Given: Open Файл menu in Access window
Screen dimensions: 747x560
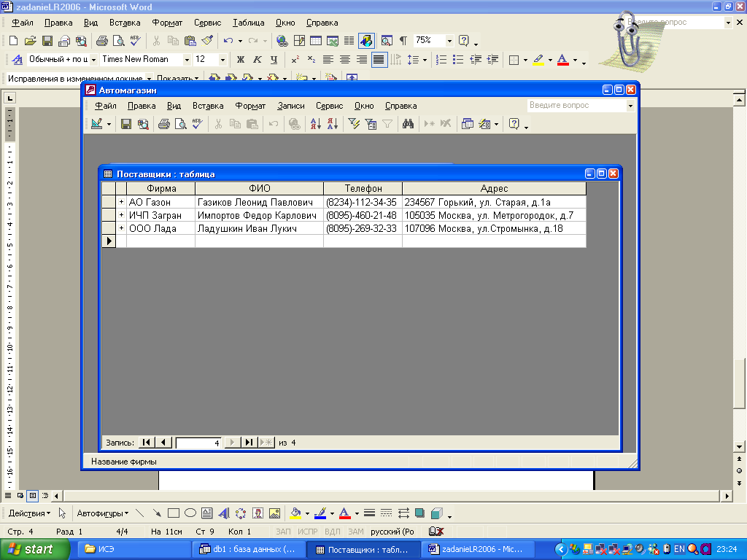Looking at the screenshot, I should pyautogui.click(x=105, y=106).
